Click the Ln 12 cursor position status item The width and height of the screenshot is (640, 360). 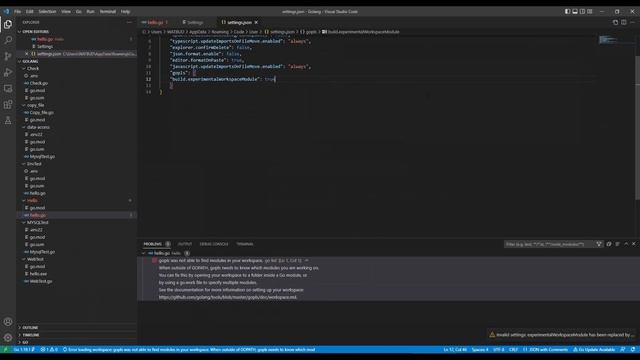pyautogui.click(x=455, y=350)
